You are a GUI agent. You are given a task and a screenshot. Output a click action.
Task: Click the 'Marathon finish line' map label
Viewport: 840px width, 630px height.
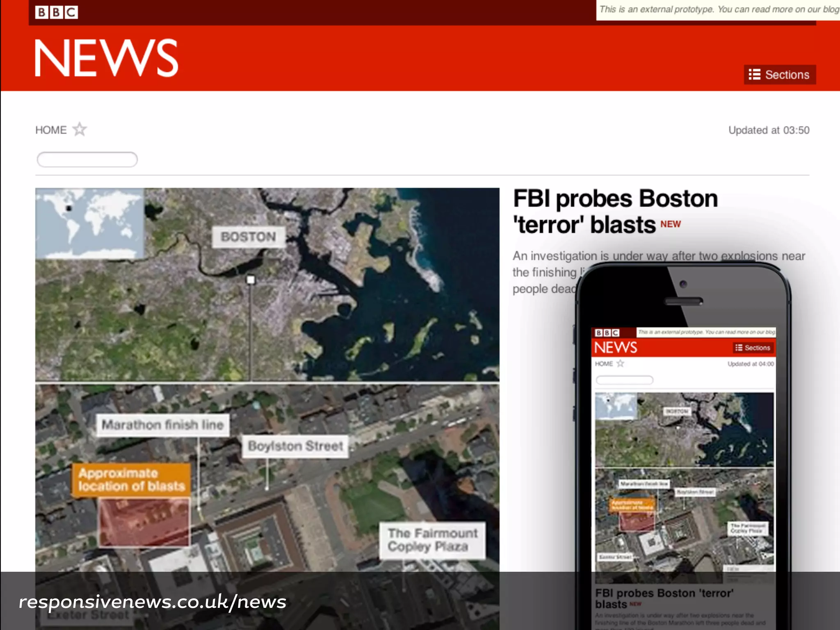pos(163,425)
